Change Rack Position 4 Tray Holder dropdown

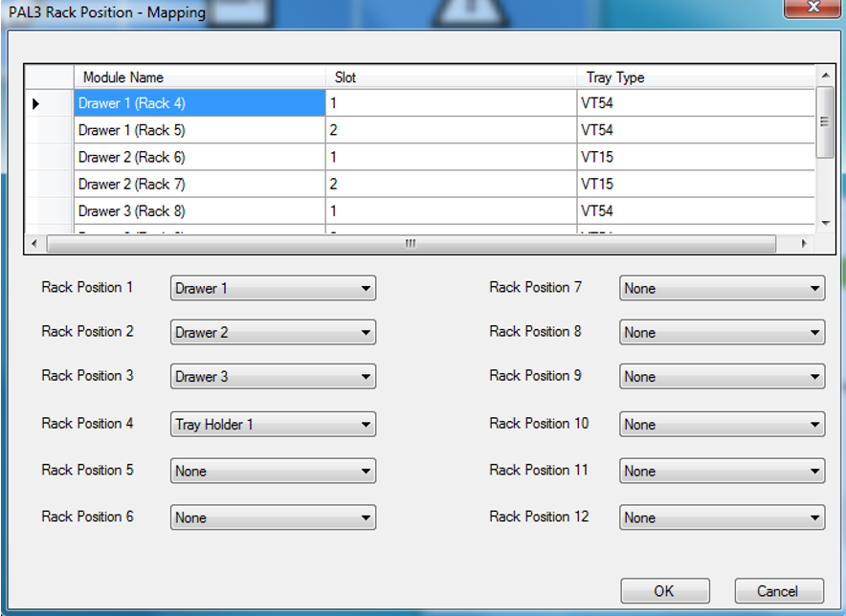(x=273, y=425)
